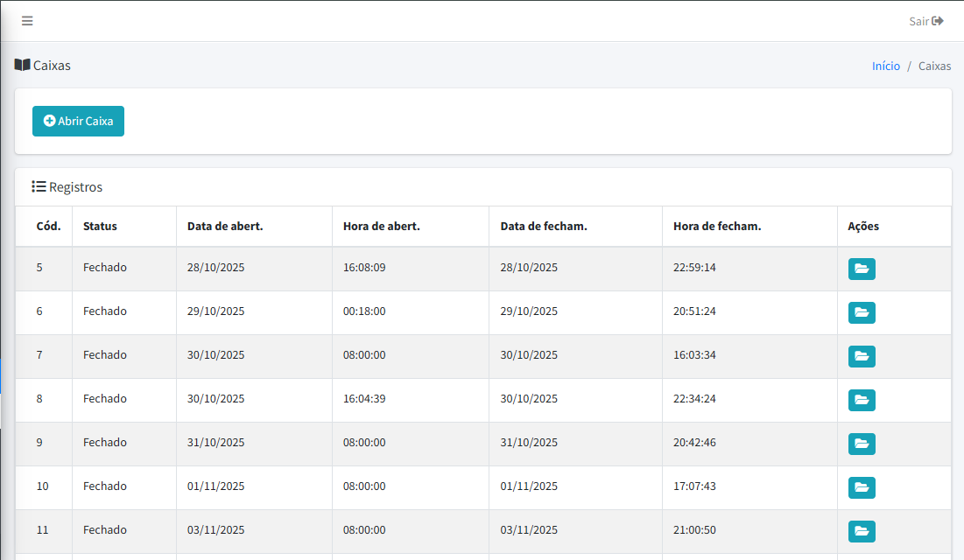Click opening date 29/10/2025
Image resolution: width=964 pixels, height=560 pixels.
215,311
